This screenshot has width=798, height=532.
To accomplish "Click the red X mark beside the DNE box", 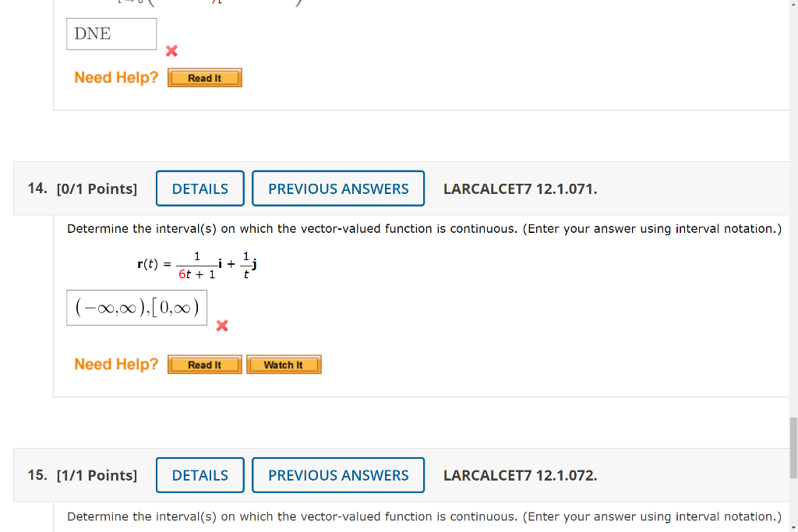I will pos(171,51).
